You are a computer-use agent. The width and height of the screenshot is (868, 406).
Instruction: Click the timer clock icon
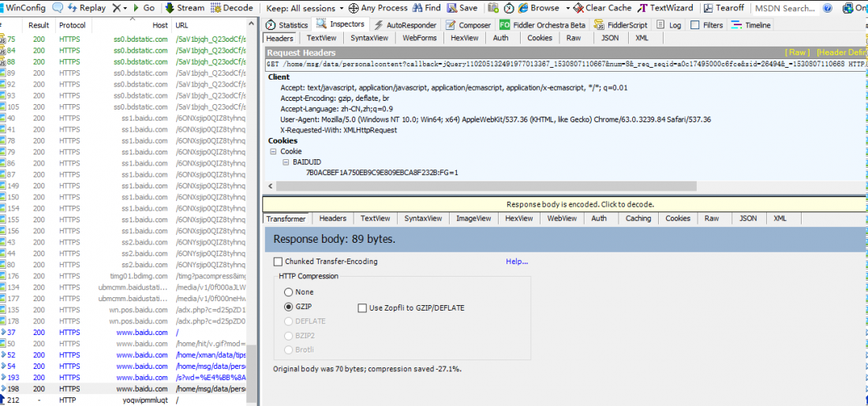tap(509, 9)
